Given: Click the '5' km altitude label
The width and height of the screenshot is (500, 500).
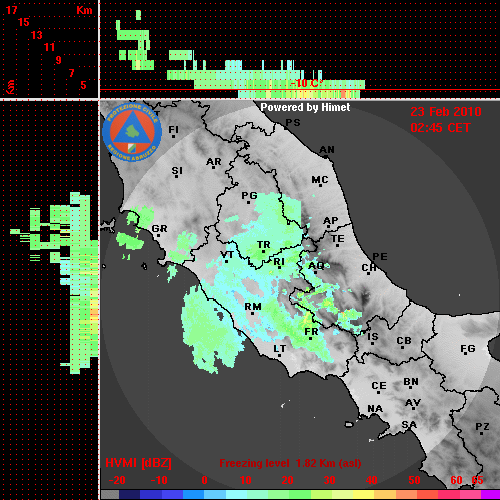Looking at the screenshot, I should [x=83, y=85].
